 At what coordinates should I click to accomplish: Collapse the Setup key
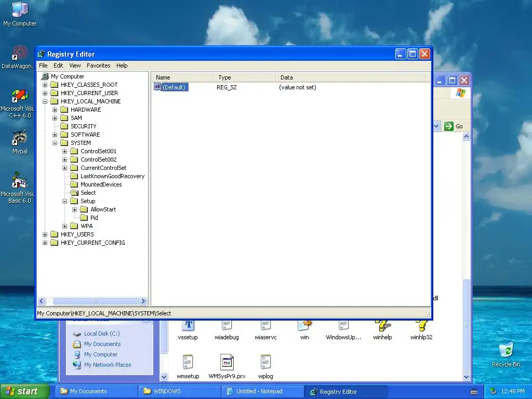point(64,201)
